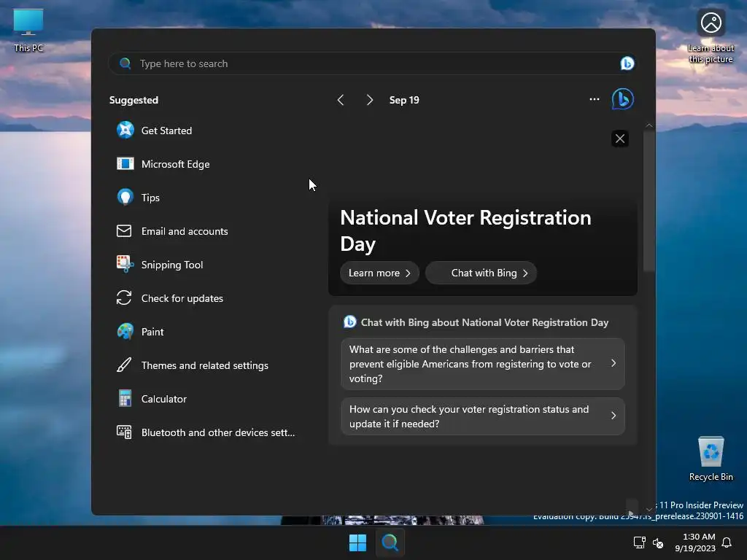
Task: Open Get Started app icon
Action: 125,130
